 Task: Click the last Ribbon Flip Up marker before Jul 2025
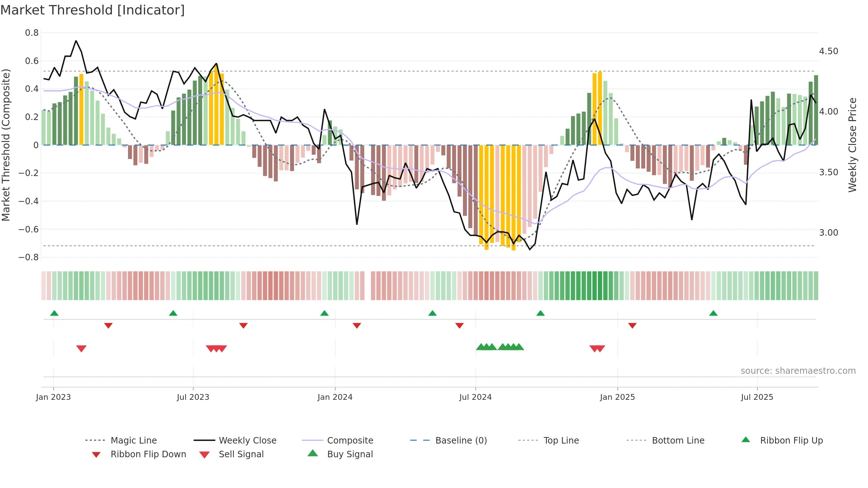[714, 313]
